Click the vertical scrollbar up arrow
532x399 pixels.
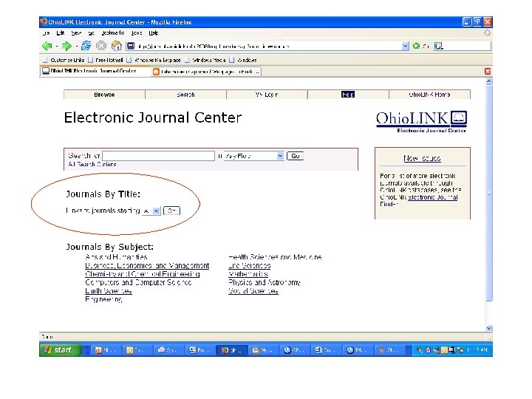[489, 81]
